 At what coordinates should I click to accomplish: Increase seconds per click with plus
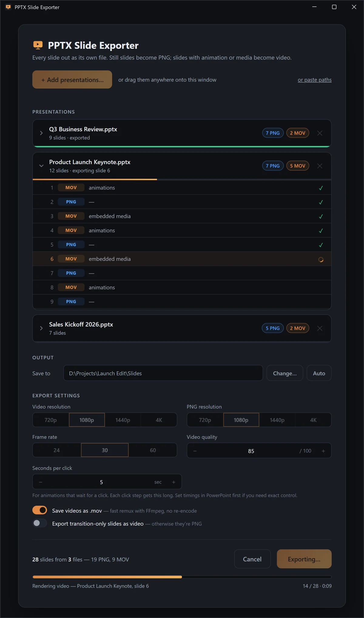pos(174,482)
